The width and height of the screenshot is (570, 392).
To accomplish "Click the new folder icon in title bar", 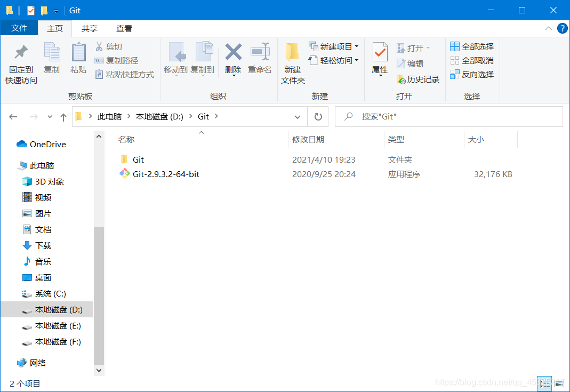I will (x=44, y=11).
